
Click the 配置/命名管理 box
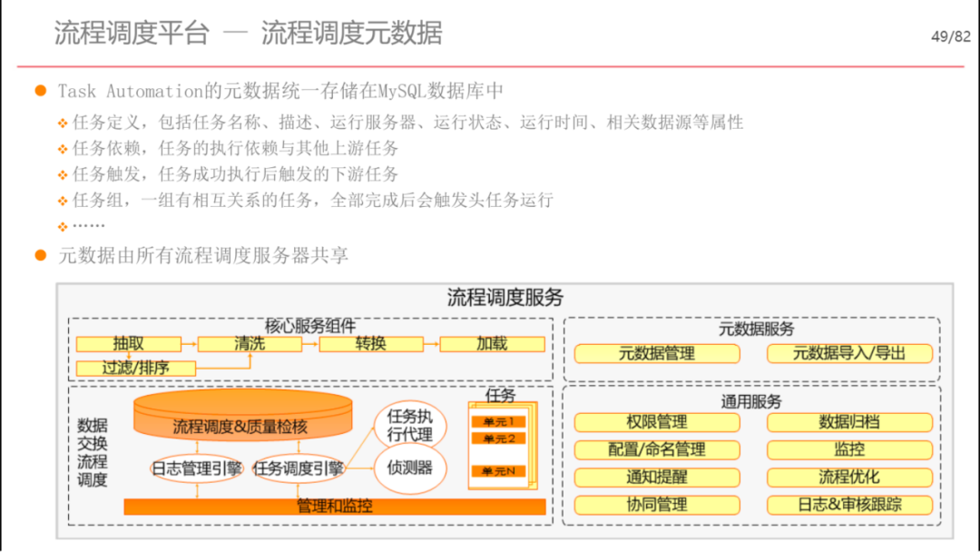[657, 450]
